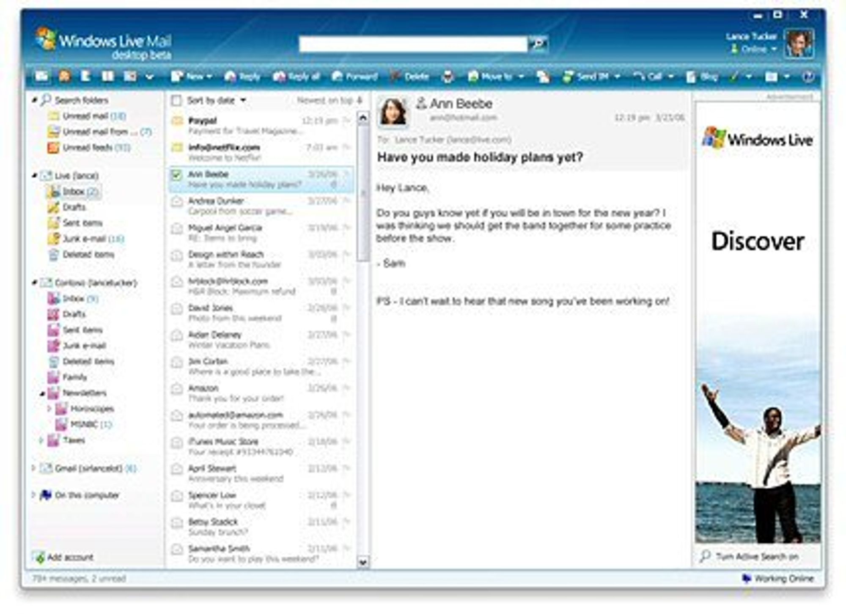846x616 pixels.
Task: Open the Online status dropdown
Action: 774,49
